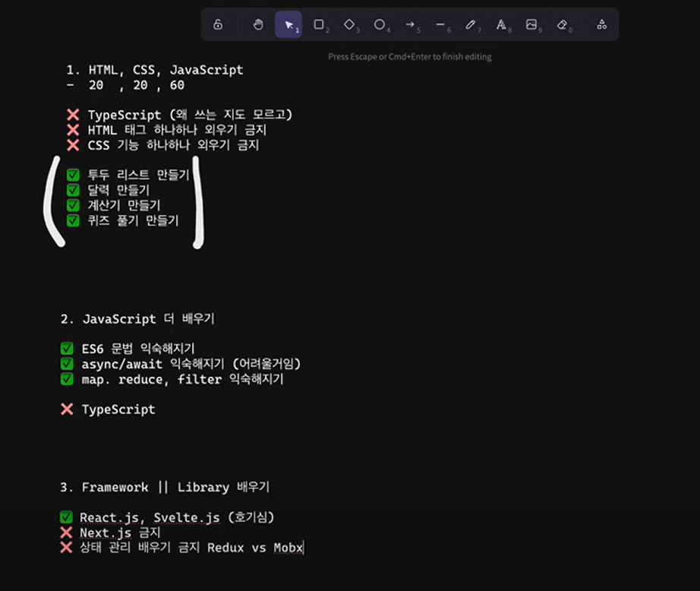This screenshot has width=700, height=591.
Task: Select the Arrow drawing tool
Action: pyautogui.click(x=410, y=24)
